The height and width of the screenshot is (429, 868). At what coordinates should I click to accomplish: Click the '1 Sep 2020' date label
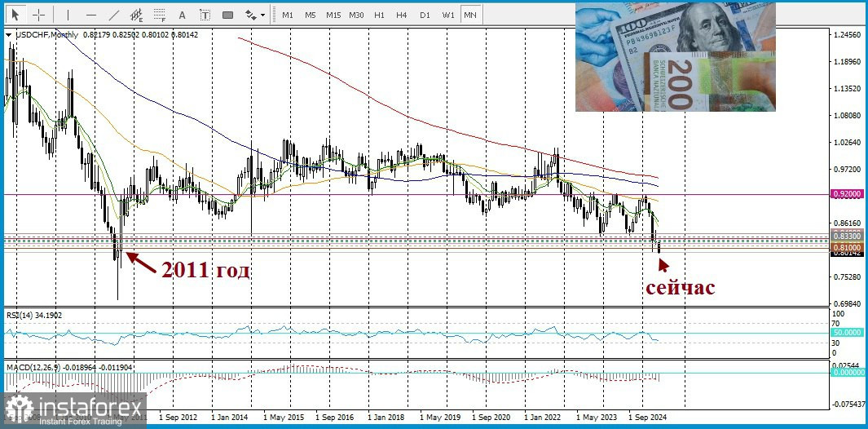pos(491,417)
